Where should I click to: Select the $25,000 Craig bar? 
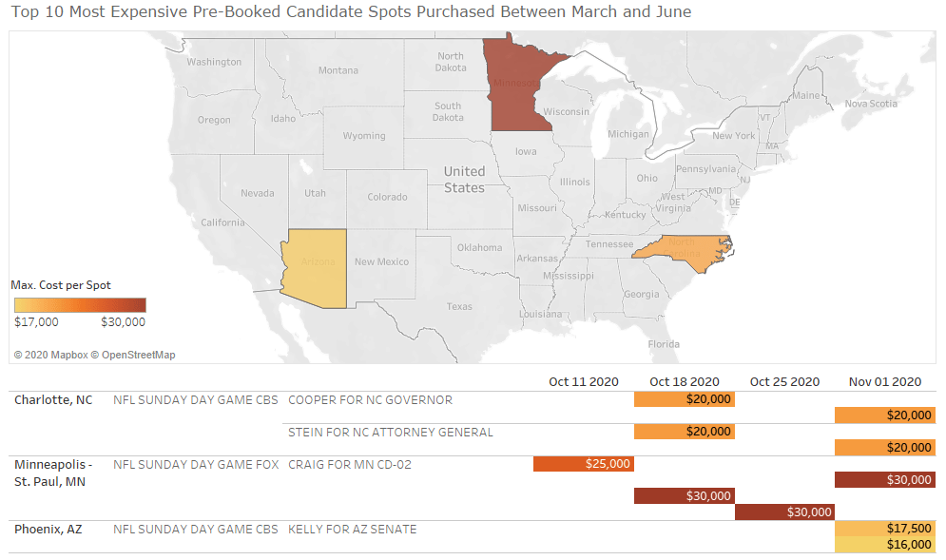click(584, 464)
